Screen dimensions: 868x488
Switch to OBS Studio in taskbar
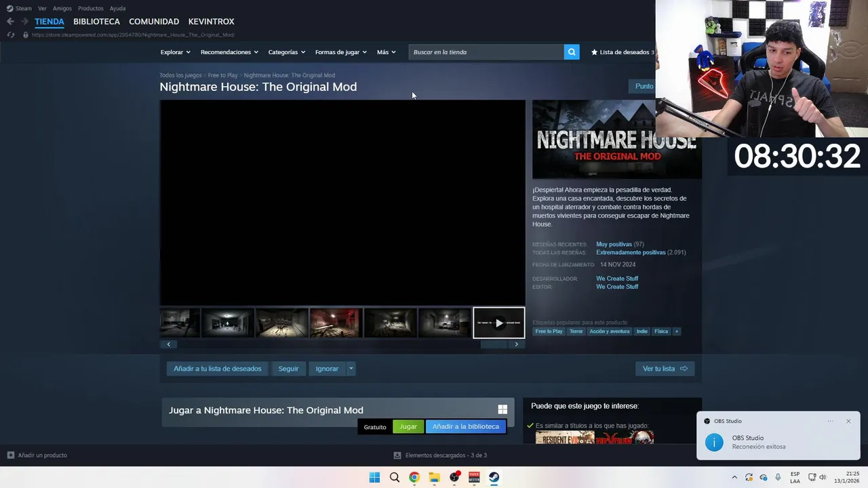pyautogui.click(x=454, y=477)
